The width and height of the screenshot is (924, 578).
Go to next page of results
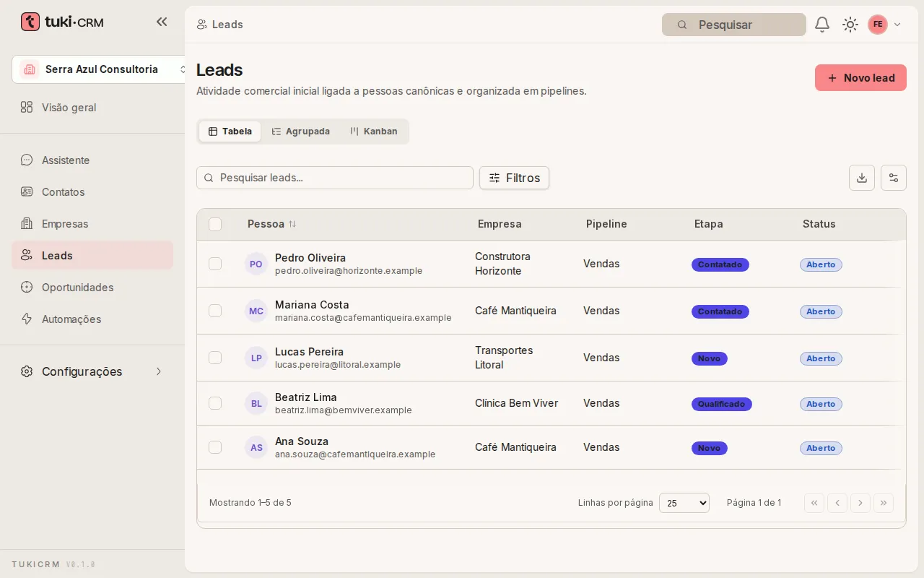tap(860, 503)
